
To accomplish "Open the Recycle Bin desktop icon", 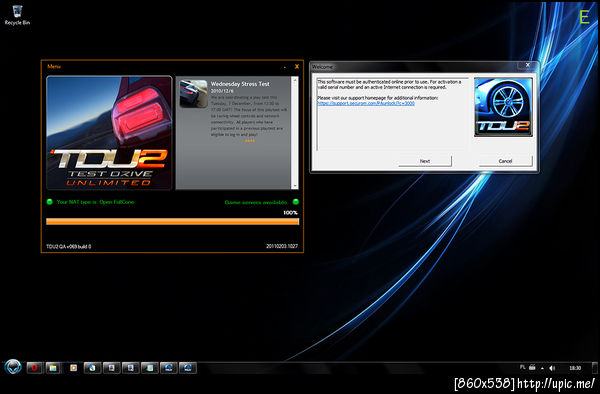I will coord(17,15).
